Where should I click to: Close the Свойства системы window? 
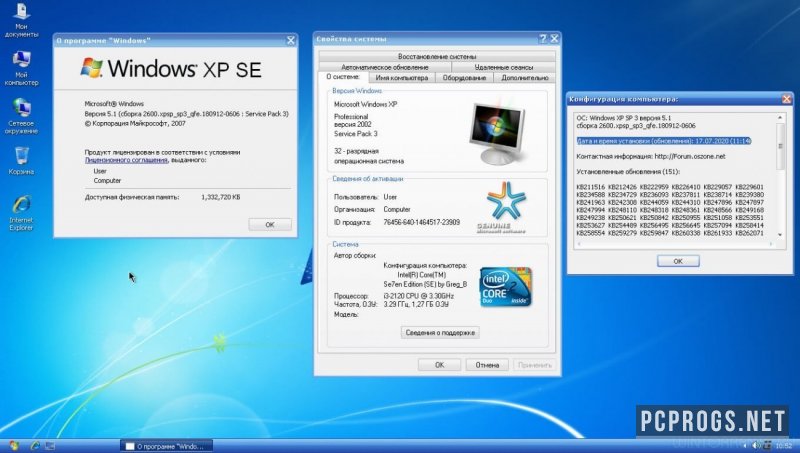[x=554, y=39]
